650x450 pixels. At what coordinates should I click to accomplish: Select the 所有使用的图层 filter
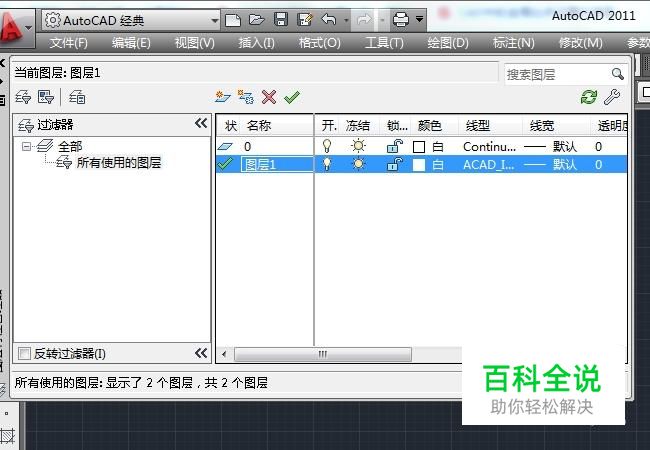pos(119,162)
